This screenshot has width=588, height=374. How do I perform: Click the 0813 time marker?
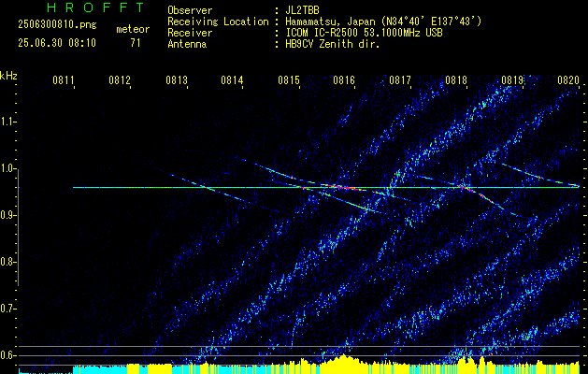tap(176, 80)
